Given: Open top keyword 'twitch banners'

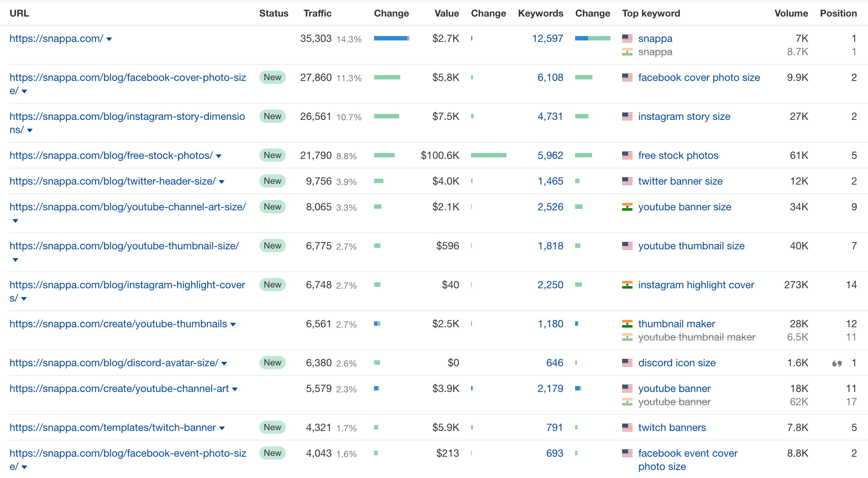Looking at the screenshot, I should pos(672,428).
